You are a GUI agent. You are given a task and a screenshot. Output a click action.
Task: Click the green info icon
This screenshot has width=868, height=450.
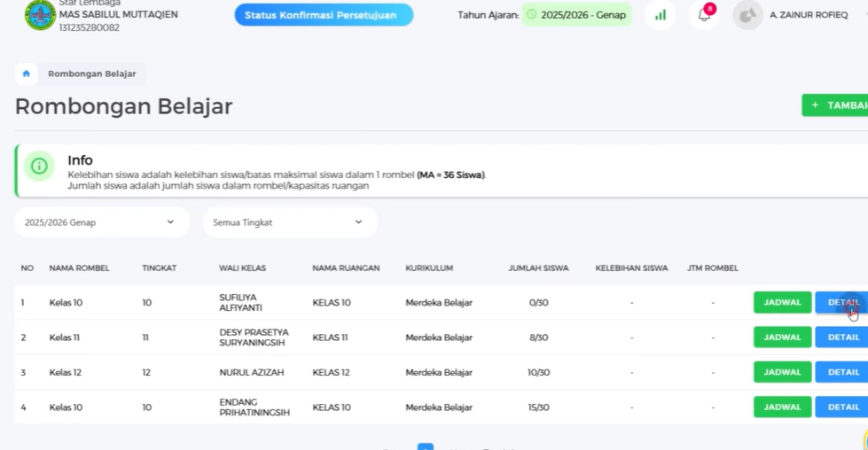[39, 166]
